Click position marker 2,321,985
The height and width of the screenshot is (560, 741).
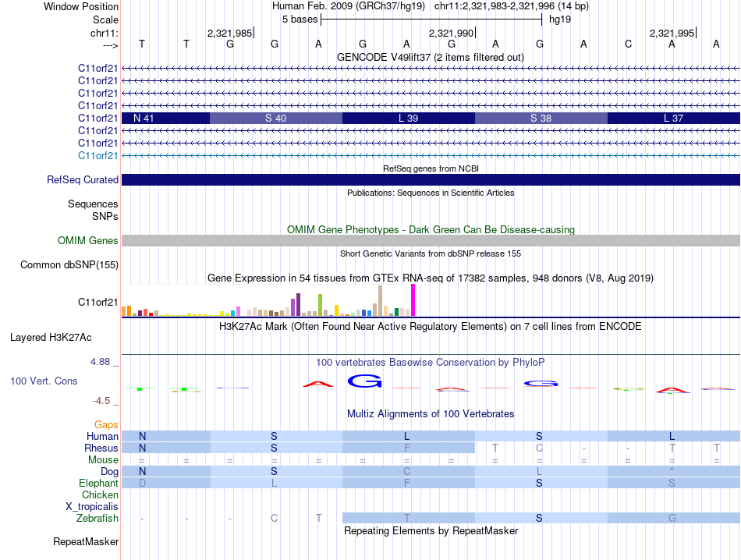point(229,33)
